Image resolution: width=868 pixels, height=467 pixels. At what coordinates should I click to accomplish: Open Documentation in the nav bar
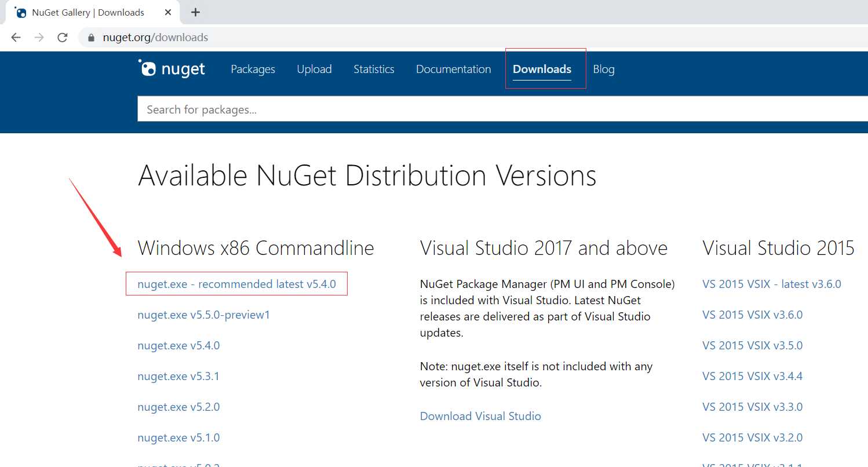tap(453, 69)
